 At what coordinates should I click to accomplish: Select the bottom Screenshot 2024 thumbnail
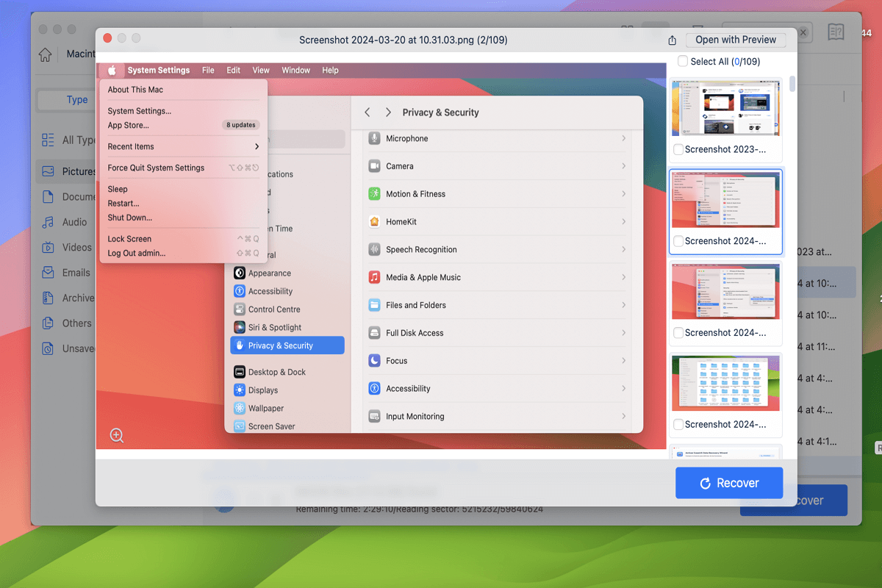[725, 382]
